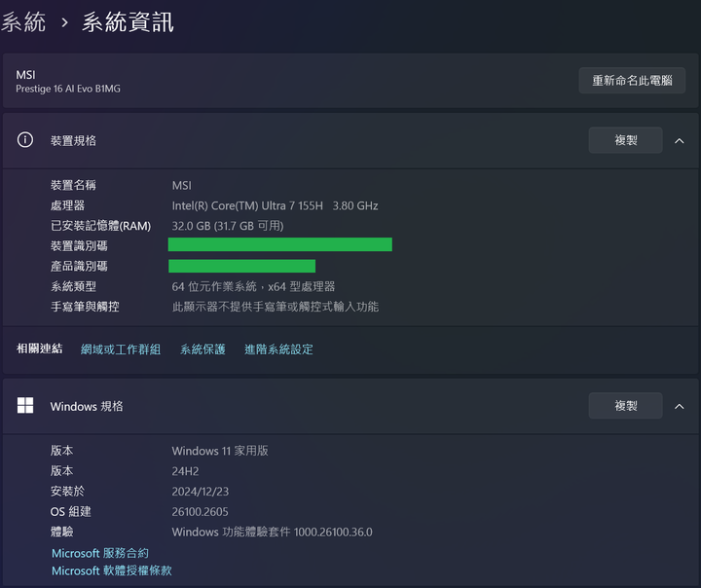Open the 網域或工作群組 link
The image size is (701, 588).
tap(121, 349)
